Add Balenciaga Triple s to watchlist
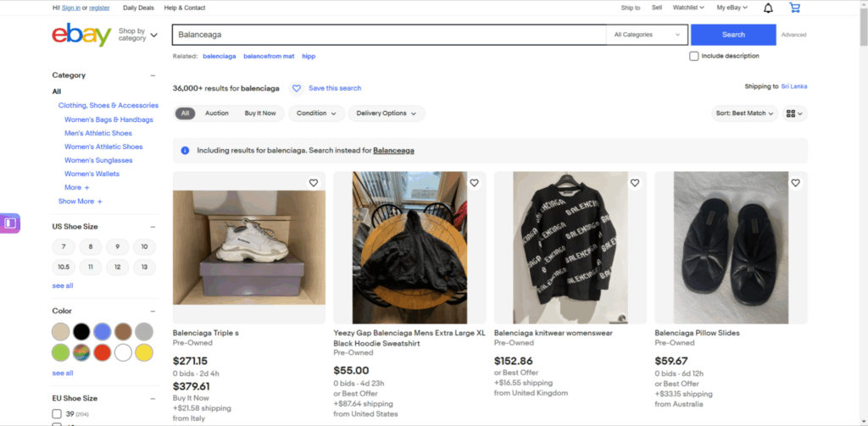 point(314,183)
